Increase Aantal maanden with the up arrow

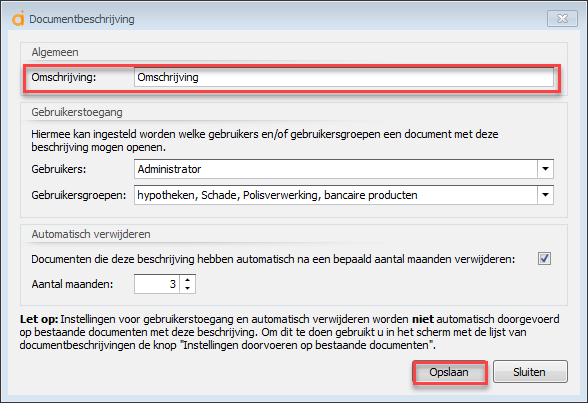(188, 280)
